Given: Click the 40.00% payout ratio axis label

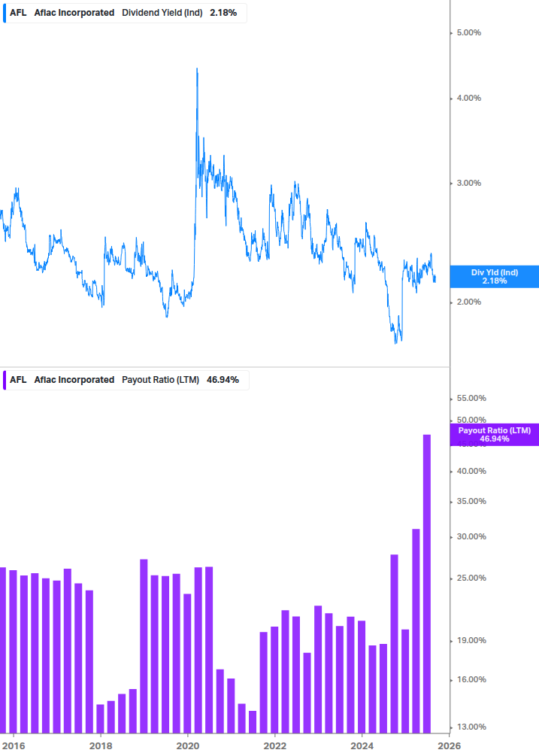Looking at the screenshot, I should [x=471, y=471].
